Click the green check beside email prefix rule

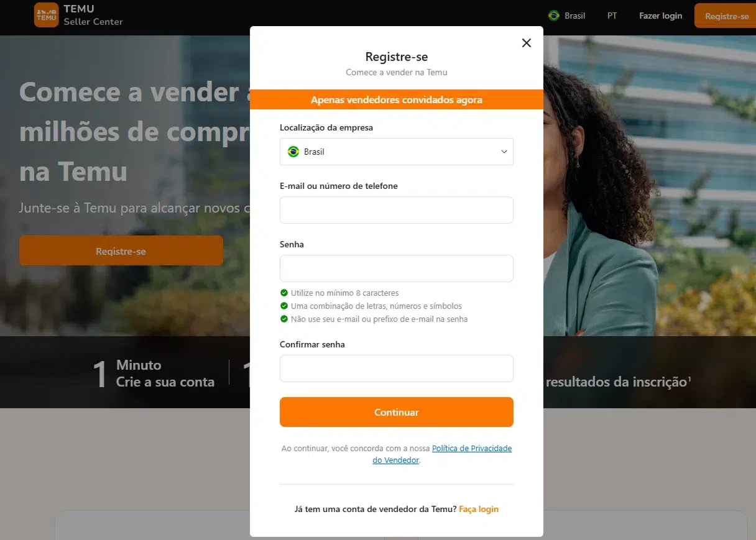coord(284,319)
